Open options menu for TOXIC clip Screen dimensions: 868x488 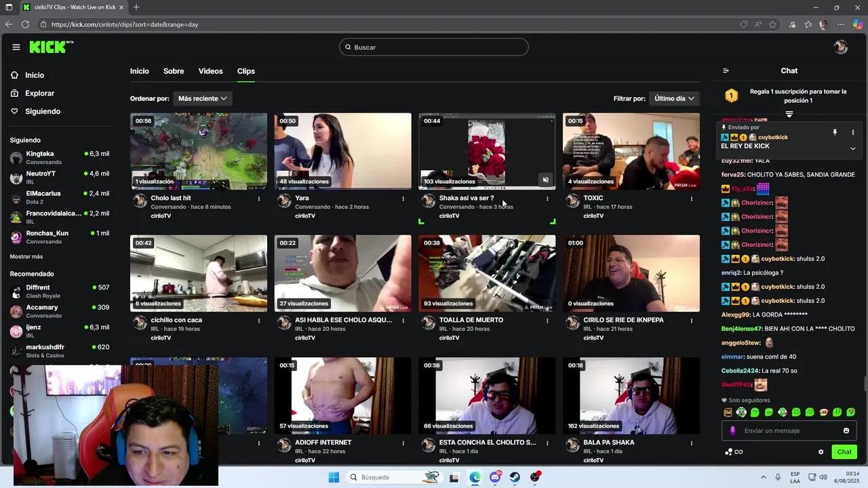point(692,199)
